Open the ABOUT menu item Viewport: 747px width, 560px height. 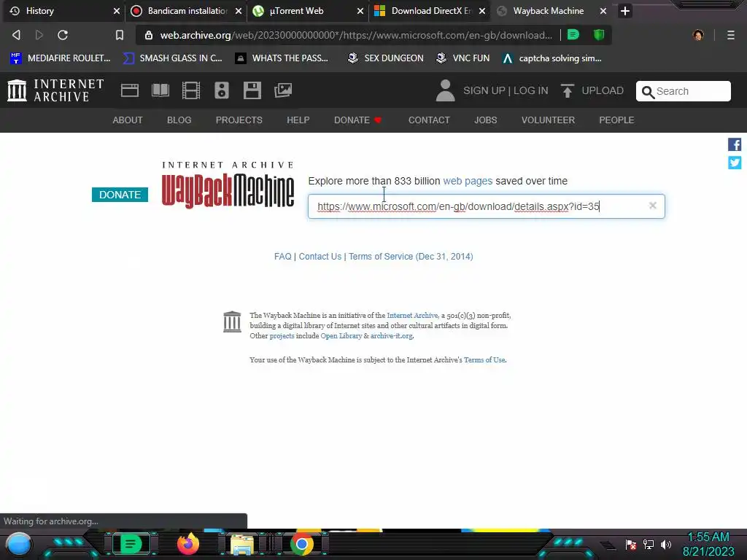pos(127,120)
